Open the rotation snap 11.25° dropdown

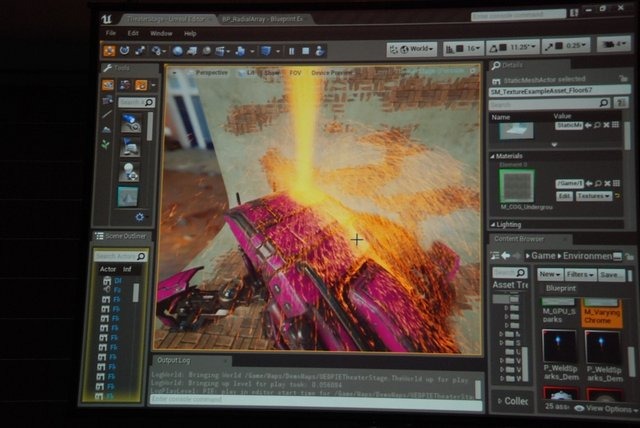click(524, 47)
